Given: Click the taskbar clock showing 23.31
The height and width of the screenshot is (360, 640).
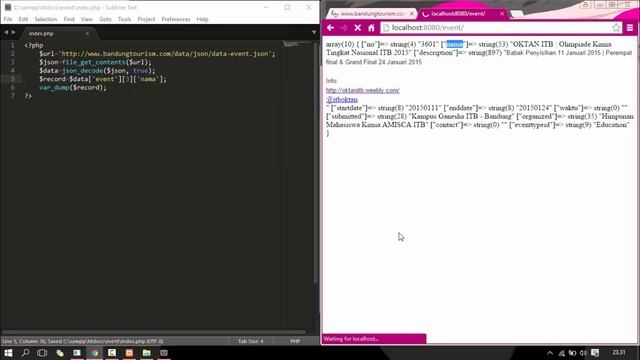Looking at the screenshot, I should pyautogui.click(x=619, y=353).
